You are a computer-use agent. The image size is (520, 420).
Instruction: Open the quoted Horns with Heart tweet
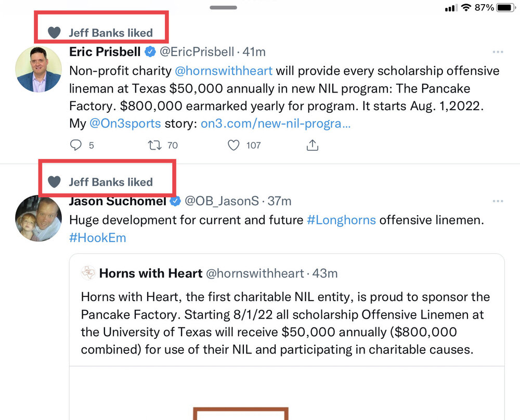tap(287, 322)
